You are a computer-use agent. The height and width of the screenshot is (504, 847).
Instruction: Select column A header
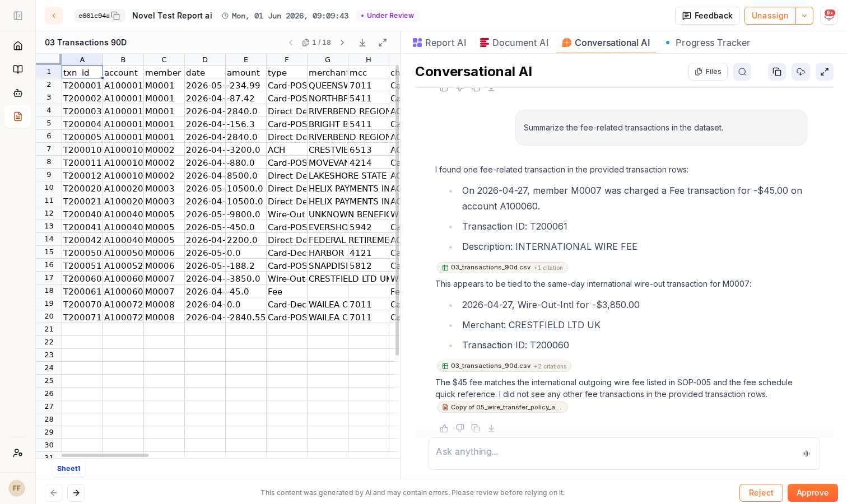click(x=82, y=59)
